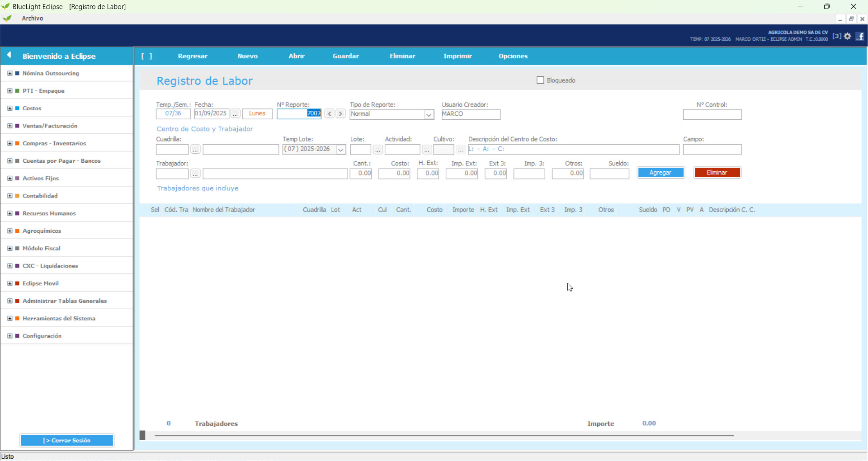Open the Temp Lote dropdown
The width and height of the screenshot is (868, 461).
point(340,149)
